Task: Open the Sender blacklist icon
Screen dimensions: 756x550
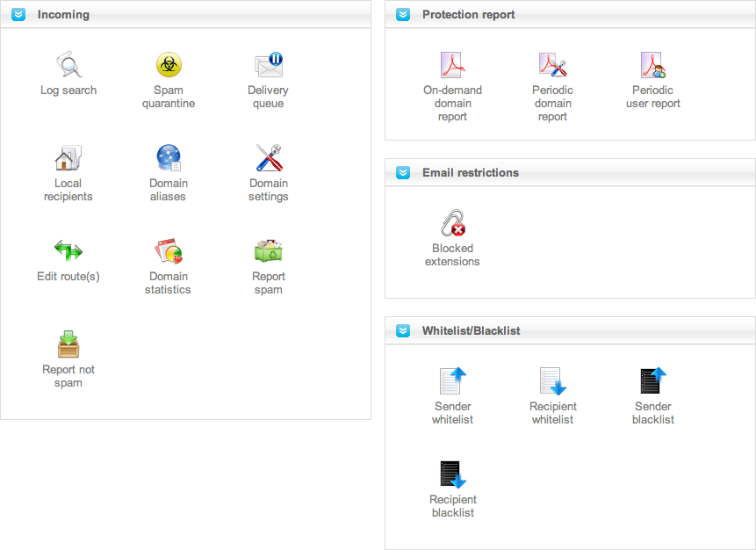Action: [653, 380]
